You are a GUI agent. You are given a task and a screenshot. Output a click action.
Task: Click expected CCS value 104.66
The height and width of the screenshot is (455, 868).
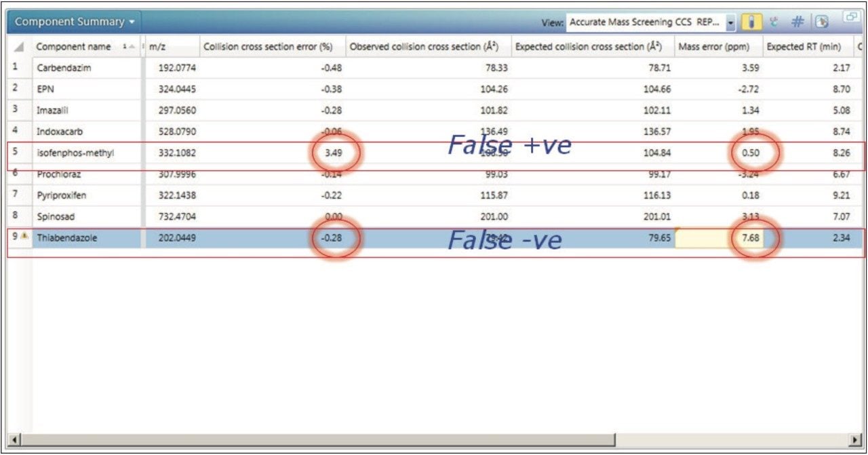point(657,89)
